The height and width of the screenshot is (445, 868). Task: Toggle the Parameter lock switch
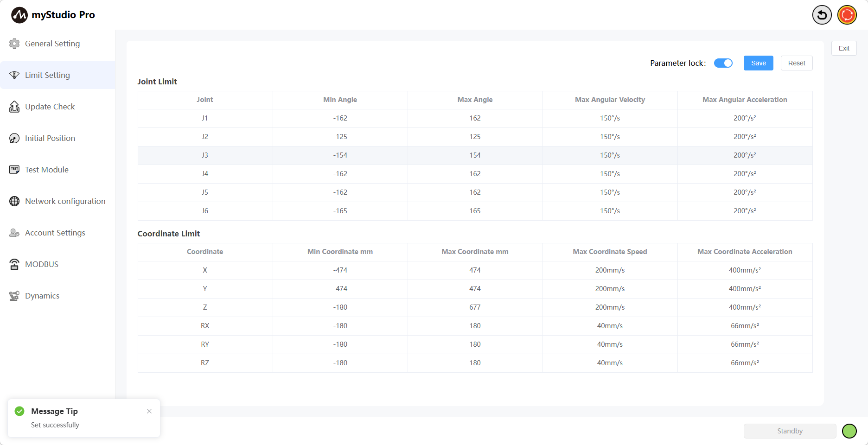coord(723,63)
